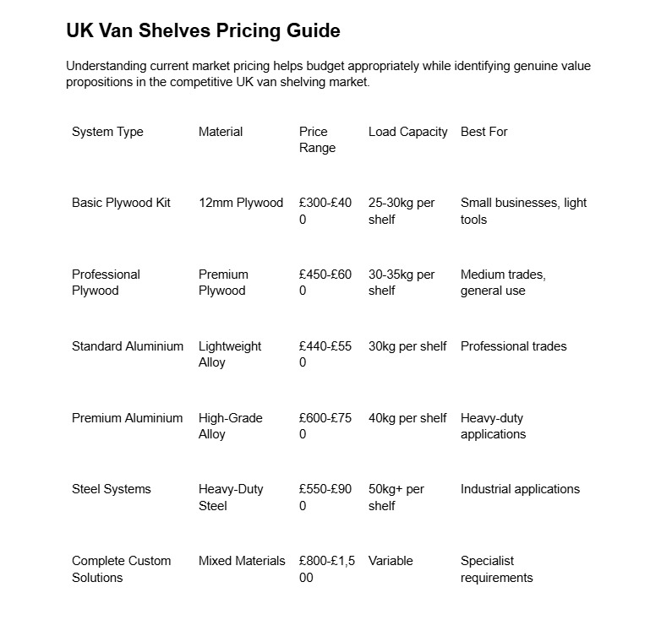This screenshot has width=672, height=620.
Task: Click the 40kg per shelf capacity cell
Action: point(407,418)
